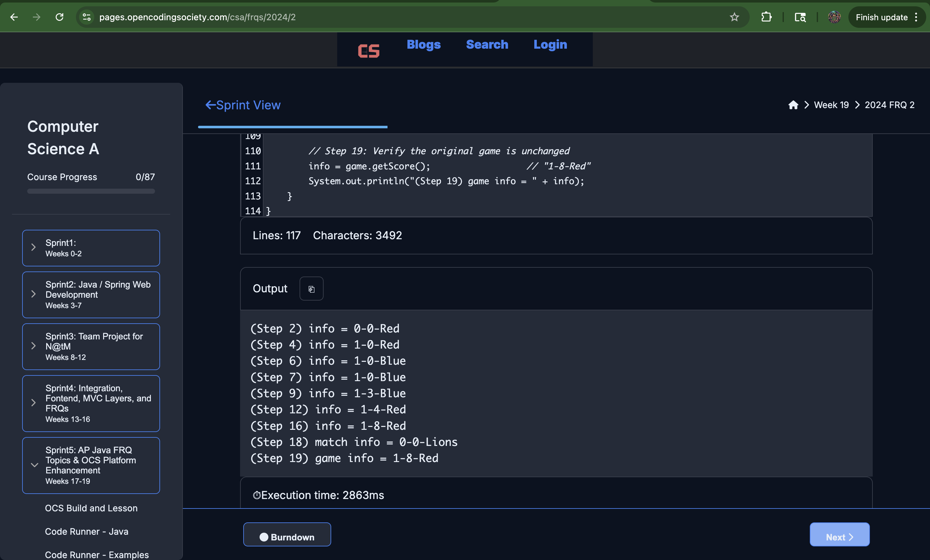Open the browser extensions puzzle icon
930x560 pixels.
[x=766, y=17]
